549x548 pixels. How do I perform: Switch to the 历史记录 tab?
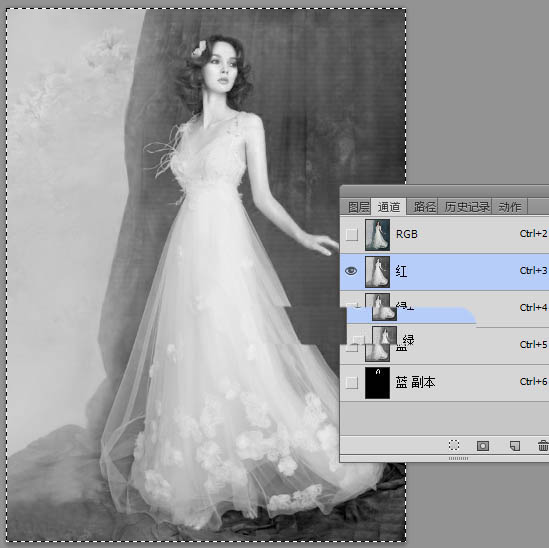[x=466, y=207]
